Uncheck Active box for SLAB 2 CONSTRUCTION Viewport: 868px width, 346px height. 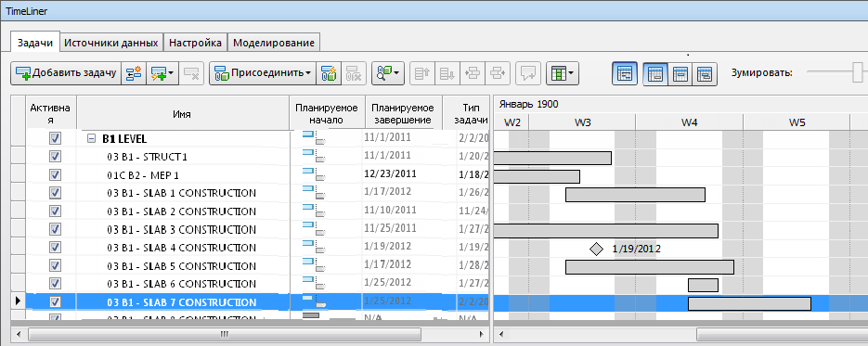(55, 211)
